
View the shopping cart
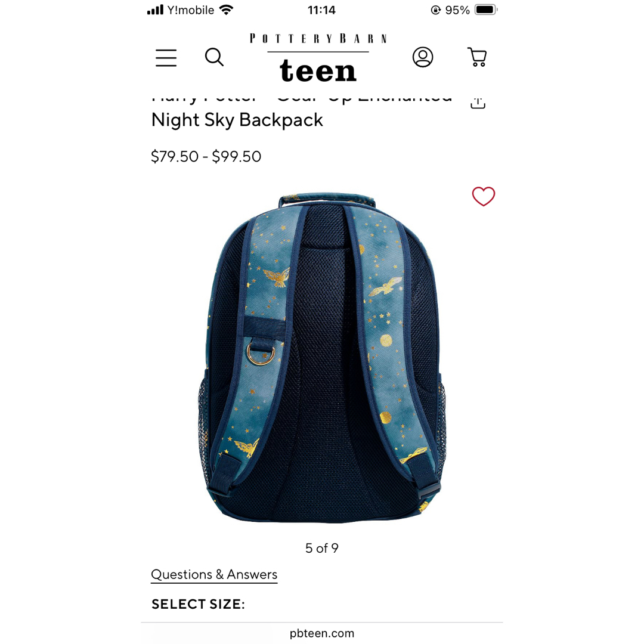click(x=477, y=57)
